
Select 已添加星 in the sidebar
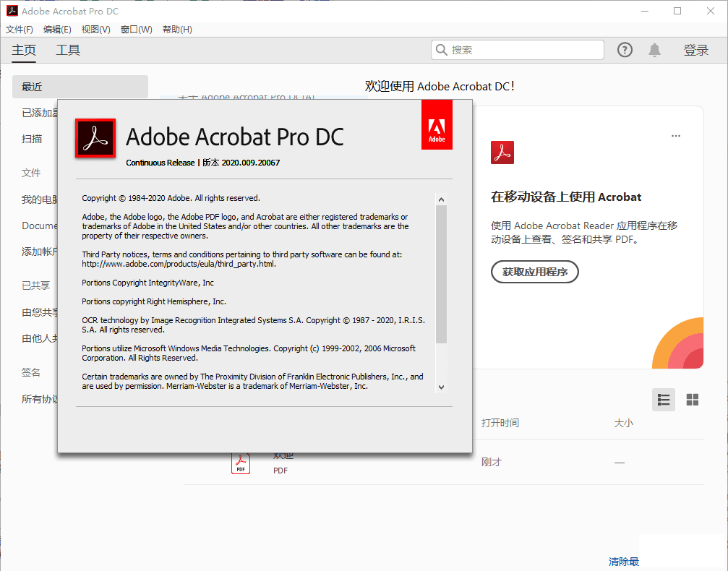40,113
